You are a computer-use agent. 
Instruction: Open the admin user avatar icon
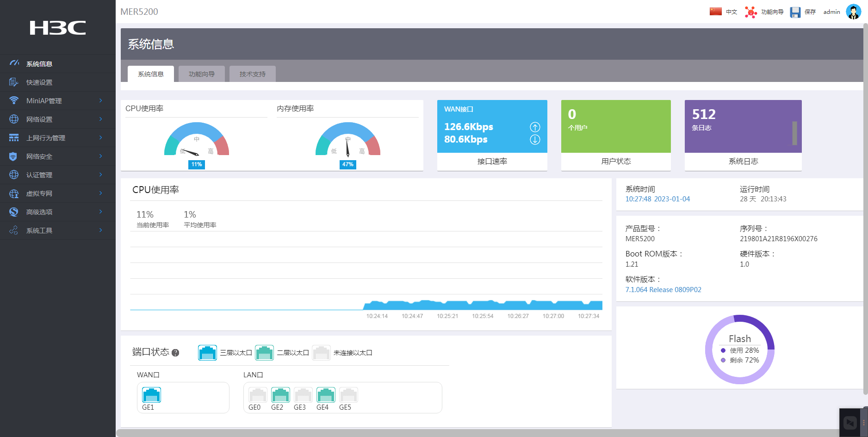(853, 12)
